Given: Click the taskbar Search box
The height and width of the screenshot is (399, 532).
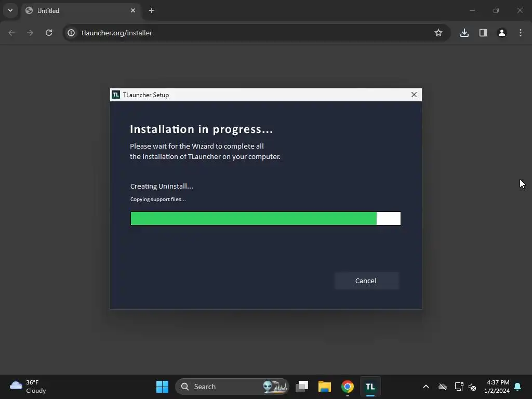Looking at the screenshot, I should tap(232, 387).
